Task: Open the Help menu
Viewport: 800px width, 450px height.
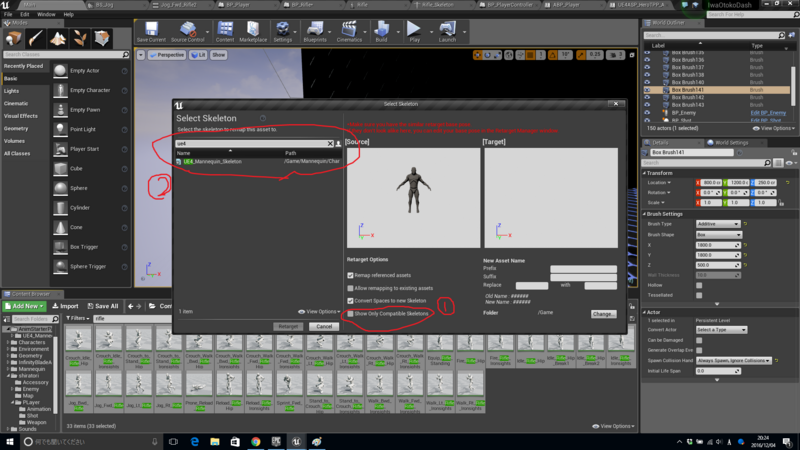Action: pos(68,14)
